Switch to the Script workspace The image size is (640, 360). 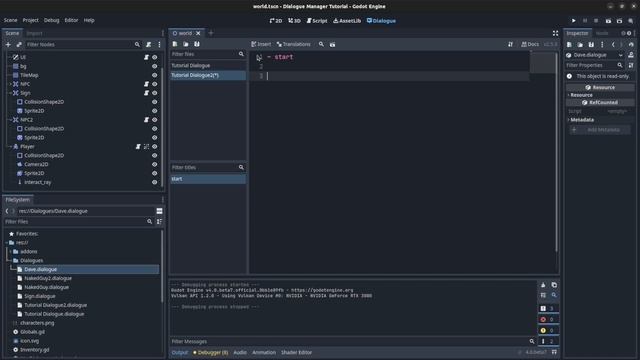(x=317, y=20)
